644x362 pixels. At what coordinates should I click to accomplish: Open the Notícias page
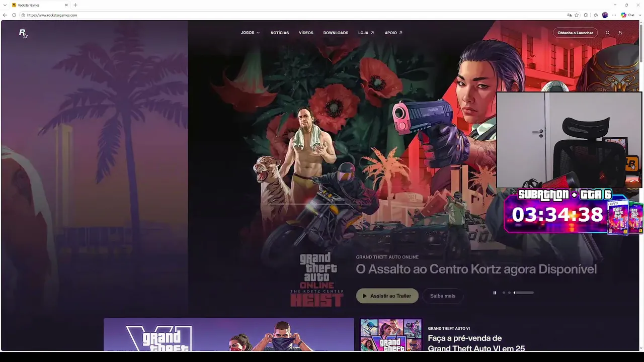[280, 33]
